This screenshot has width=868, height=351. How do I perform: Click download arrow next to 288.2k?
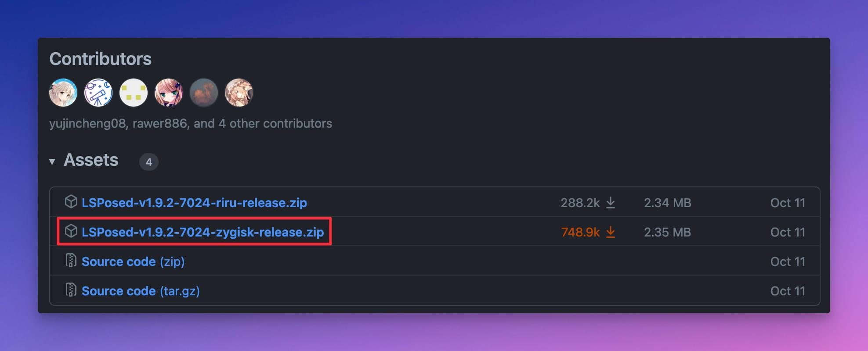(611, 203)
